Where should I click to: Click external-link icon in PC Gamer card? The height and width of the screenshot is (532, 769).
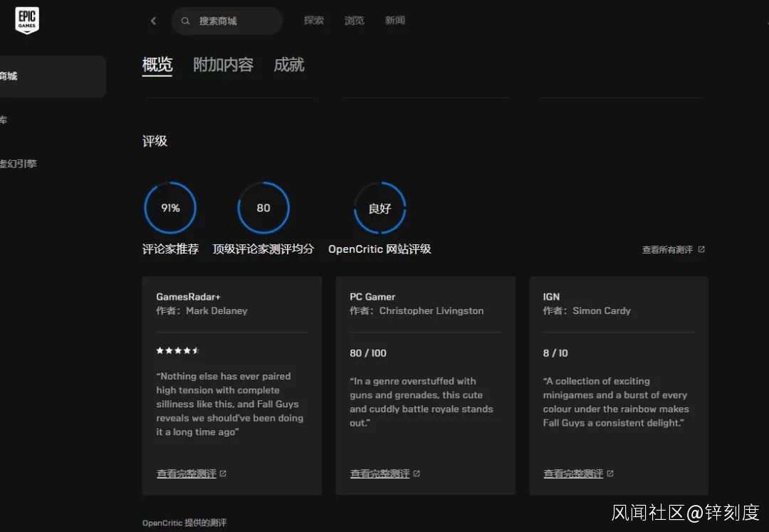417,474
